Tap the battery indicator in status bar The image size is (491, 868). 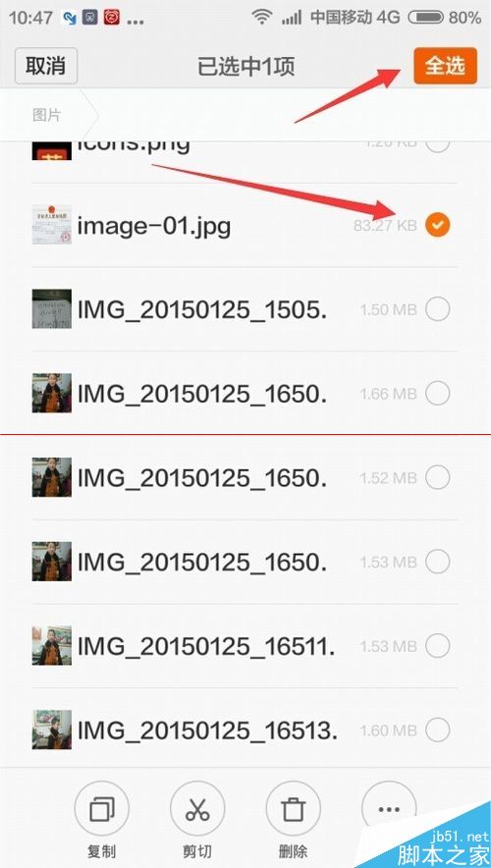(425, 18)
